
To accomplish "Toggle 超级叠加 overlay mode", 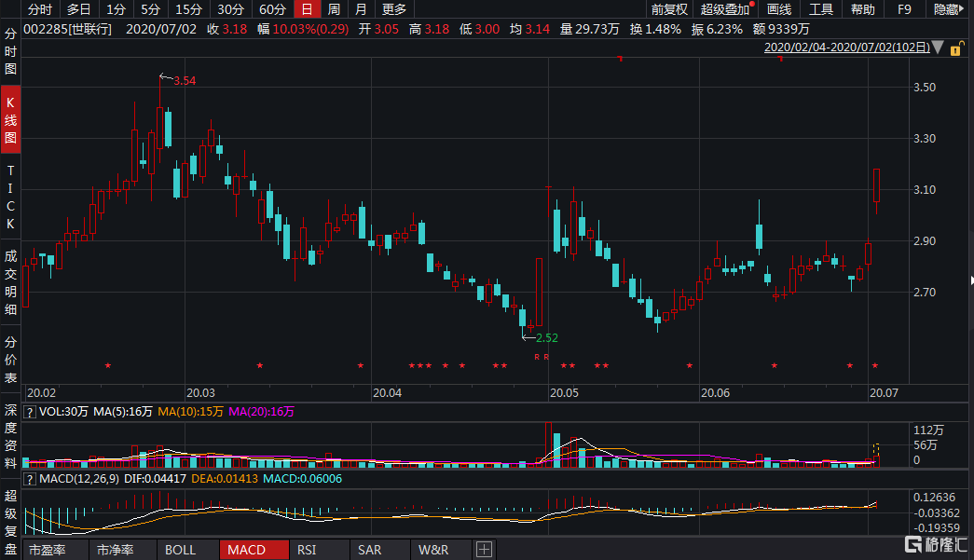I will point(725,9).
